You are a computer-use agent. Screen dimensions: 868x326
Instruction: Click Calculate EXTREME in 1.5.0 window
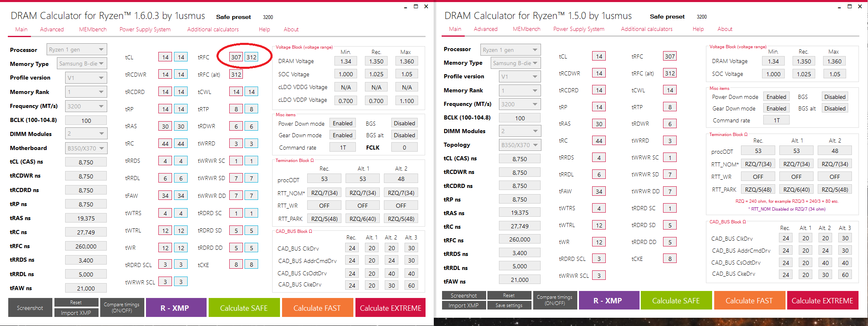pyautogui.click(x=823, y=300)
